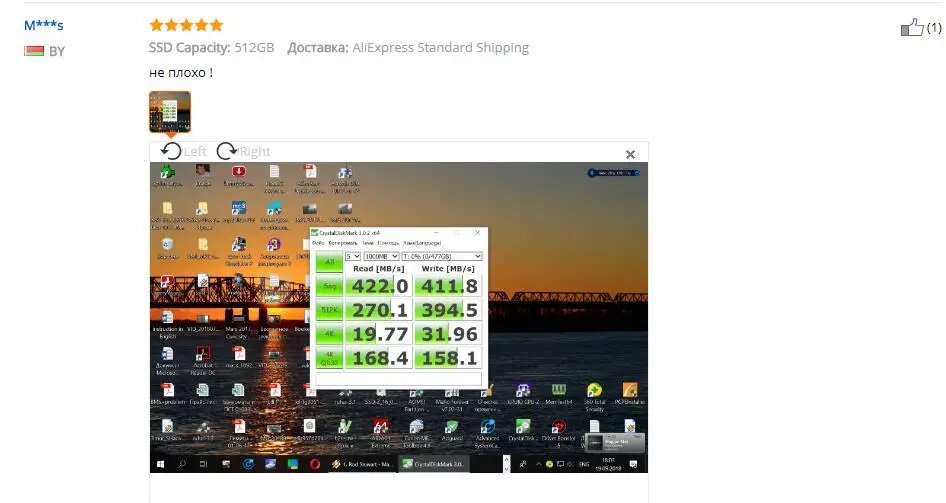
Task: Open the test count dropdown showing 5
Action: [352, 256]
